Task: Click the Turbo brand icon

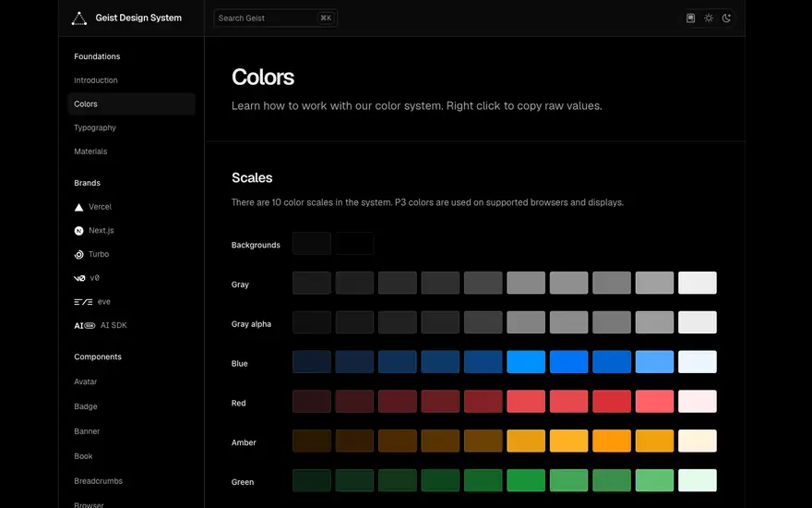Action: (x=78, y=255)
